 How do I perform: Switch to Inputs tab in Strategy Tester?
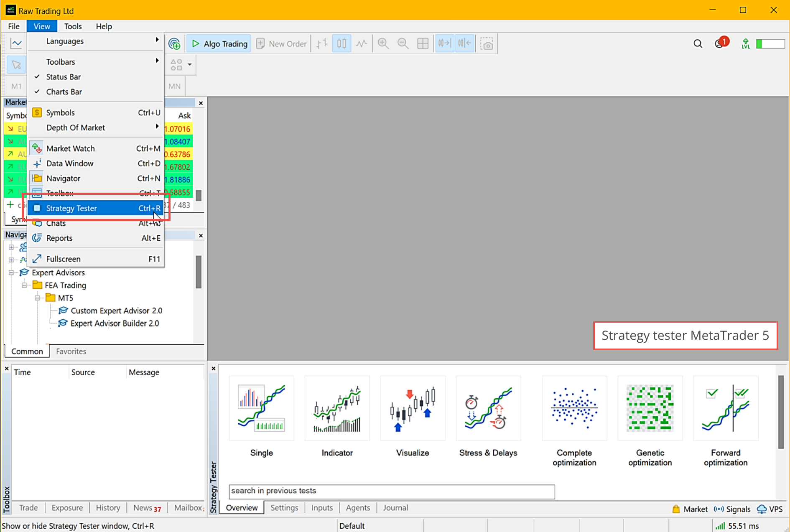[322, 508]
